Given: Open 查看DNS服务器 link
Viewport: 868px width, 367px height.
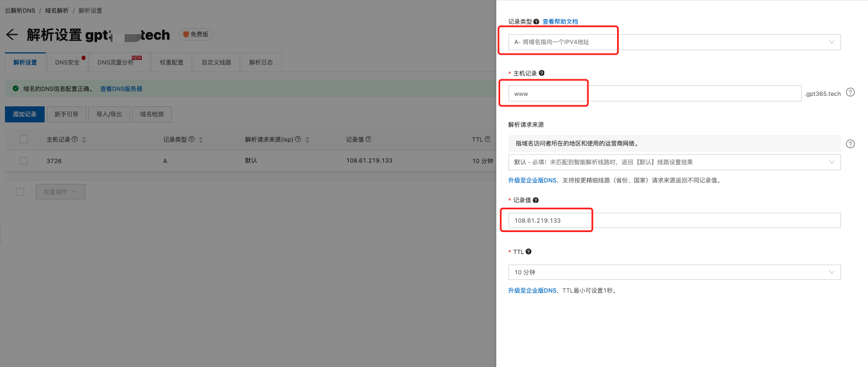Looking at the screenshot, I should pos(121,89).
